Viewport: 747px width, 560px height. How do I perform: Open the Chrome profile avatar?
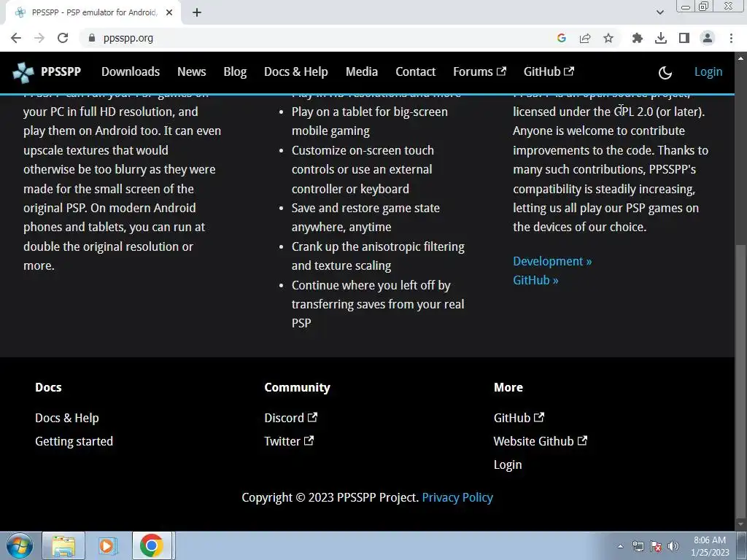(x=708, y=38)
